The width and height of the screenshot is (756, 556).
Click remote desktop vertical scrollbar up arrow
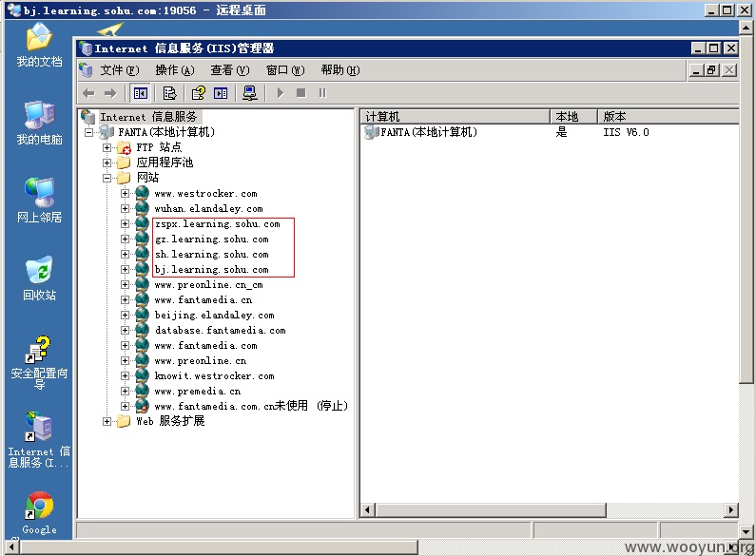(x=746, y=28)
